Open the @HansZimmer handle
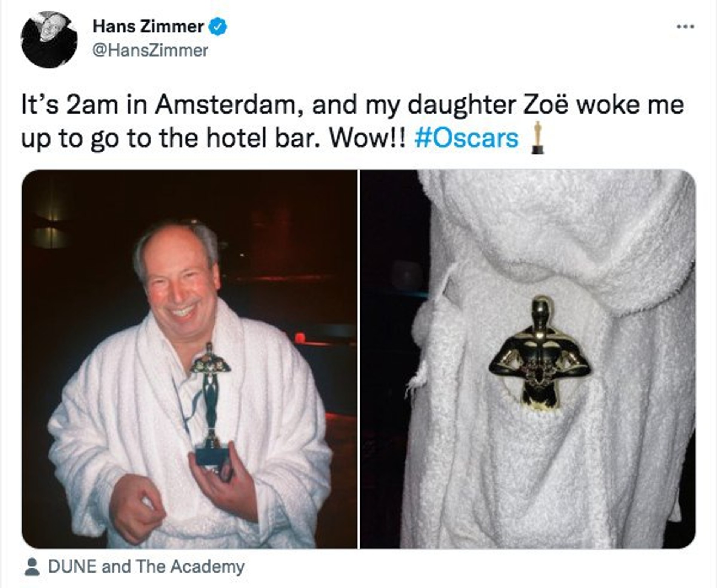Image resolution: width=717 pixels, height=588 pixels. click(x=150, y=50)
